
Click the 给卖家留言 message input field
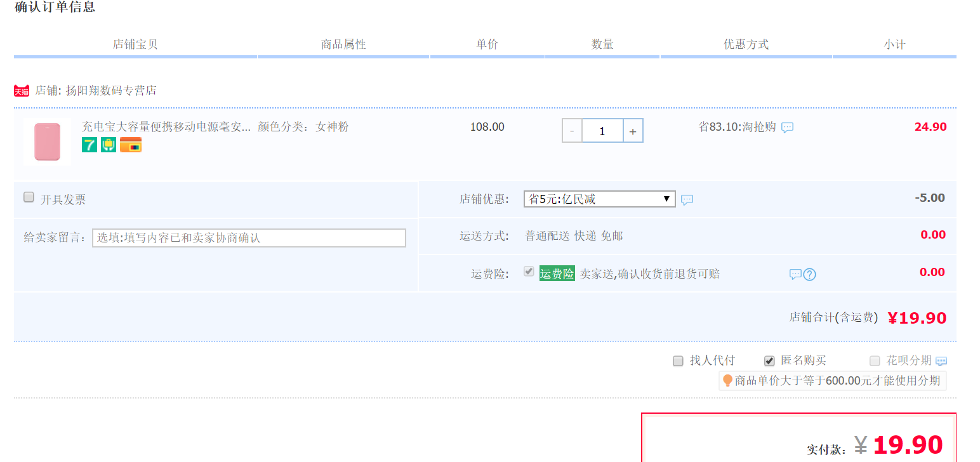tap(249, 238)
